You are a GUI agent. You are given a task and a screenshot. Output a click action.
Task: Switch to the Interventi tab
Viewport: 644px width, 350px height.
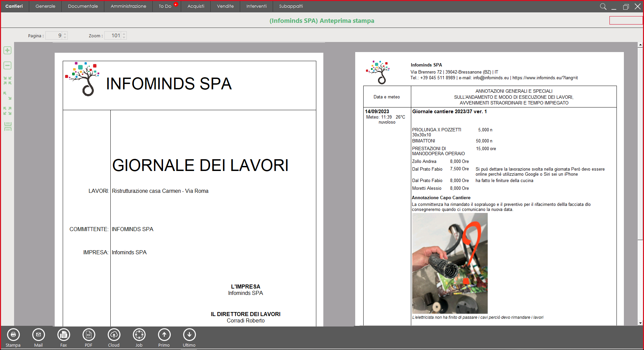click(257, 6)
